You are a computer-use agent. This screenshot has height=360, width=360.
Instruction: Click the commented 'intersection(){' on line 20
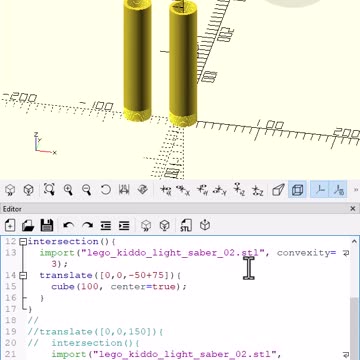(x=95, y=343)
